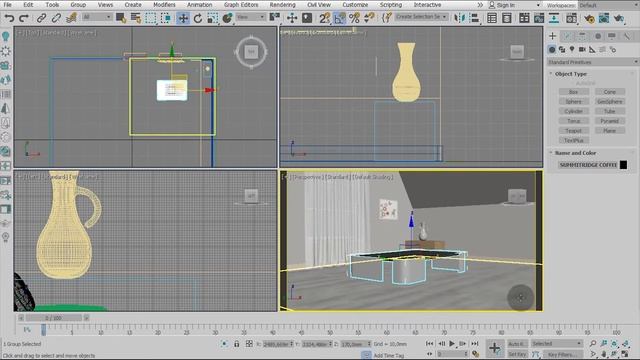The width and height of the screenshot is (640, 360).
Task: Open the Animation menu
Action: [x=200, y=5]
